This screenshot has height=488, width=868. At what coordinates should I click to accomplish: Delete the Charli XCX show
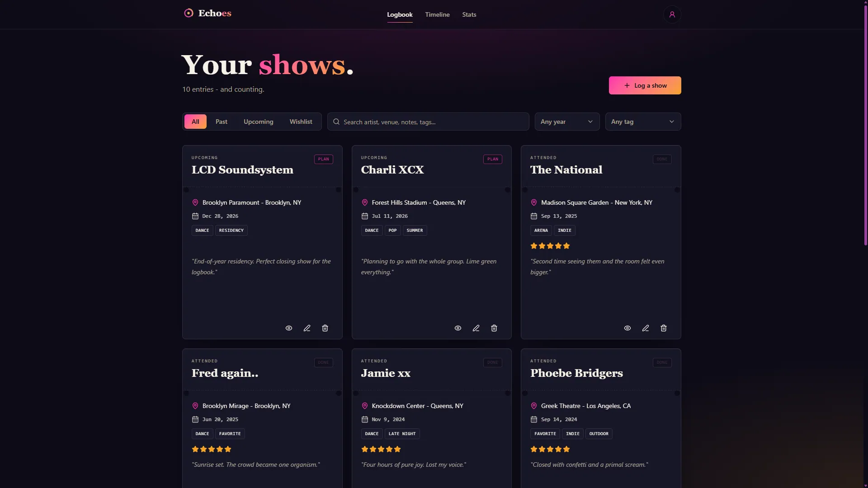click(494, 328)
